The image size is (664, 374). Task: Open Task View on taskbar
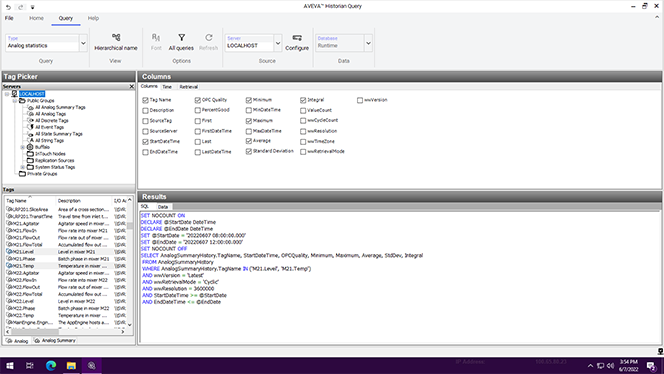point(30,366)
